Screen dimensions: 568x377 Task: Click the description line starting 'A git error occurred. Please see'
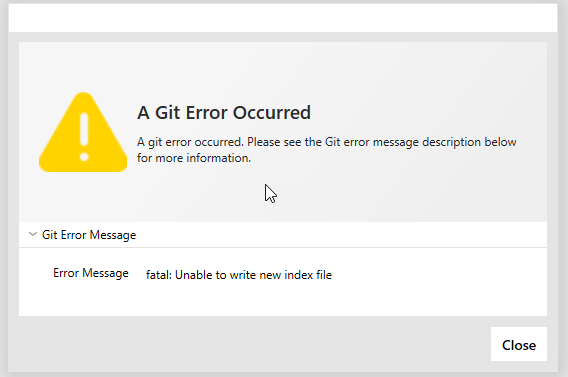[327, 142]
